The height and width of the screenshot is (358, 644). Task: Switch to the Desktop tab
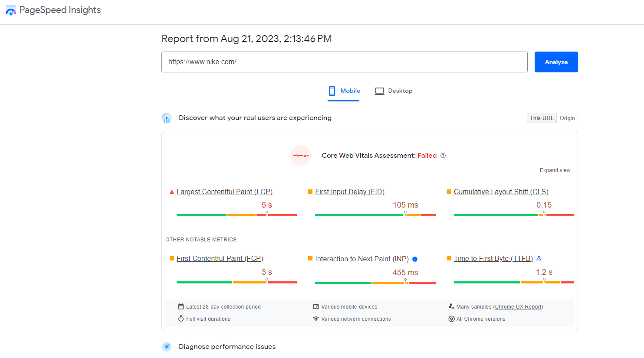(393, 91)
